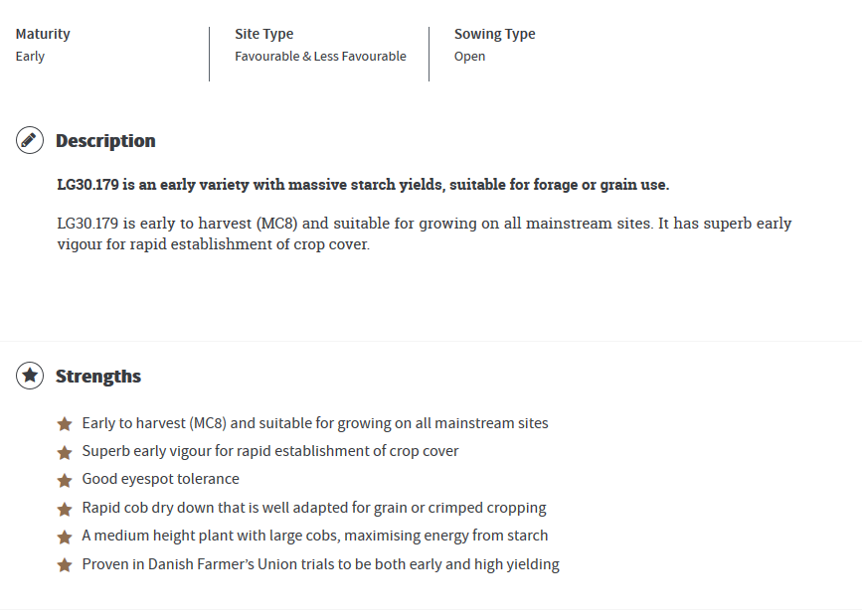Click Favourable & Less Favourable value
The width and height of the screenshot is (862, 616).
(x=320, y=56)
